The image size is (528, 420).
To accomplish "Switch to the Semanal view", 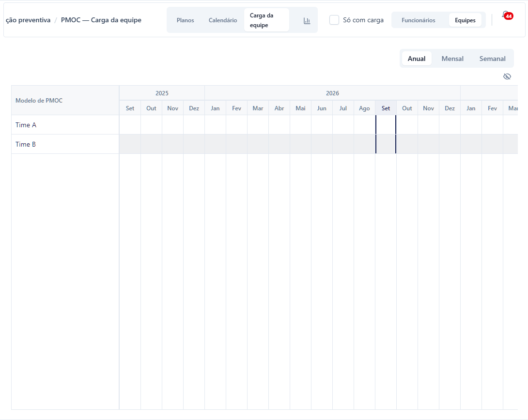I will [x=492, y=59].
